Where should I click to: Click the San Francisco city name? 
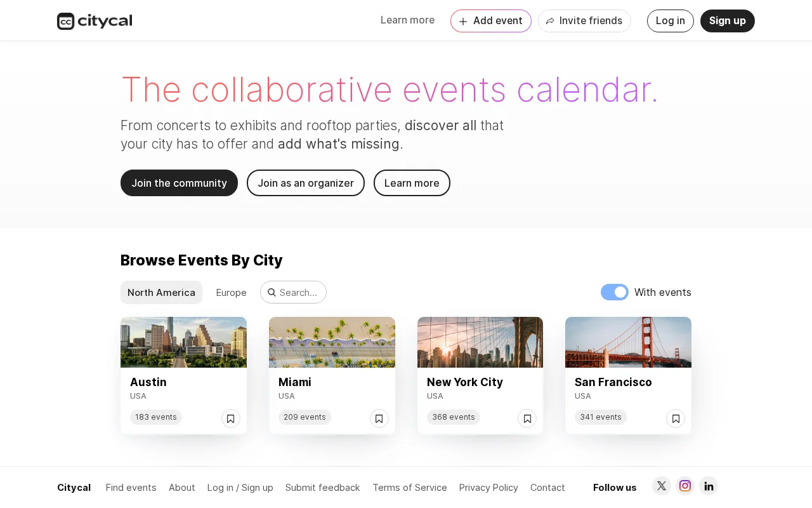pyautogui.click(x=613, y=382)
